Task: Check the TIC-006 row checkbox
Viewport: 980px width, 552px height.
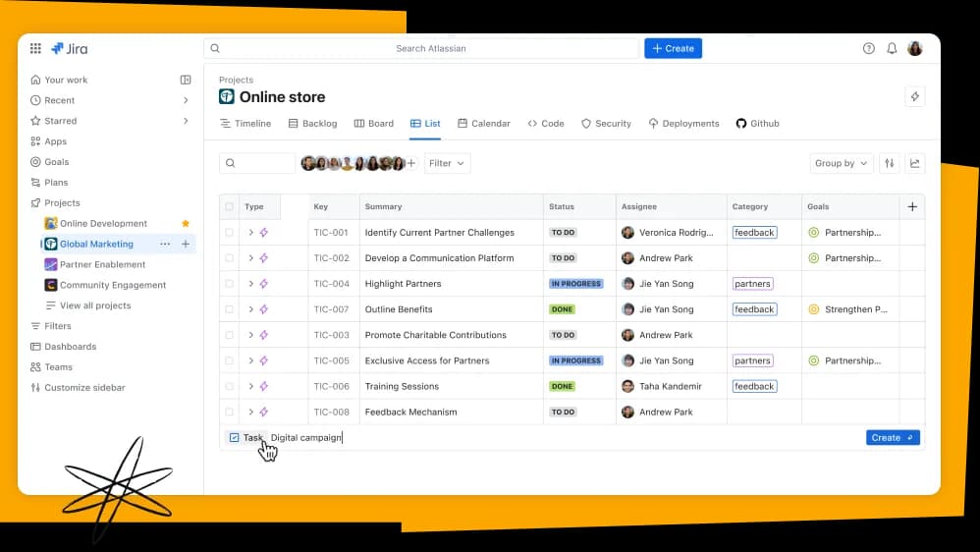Action: (x=230, y=386)
